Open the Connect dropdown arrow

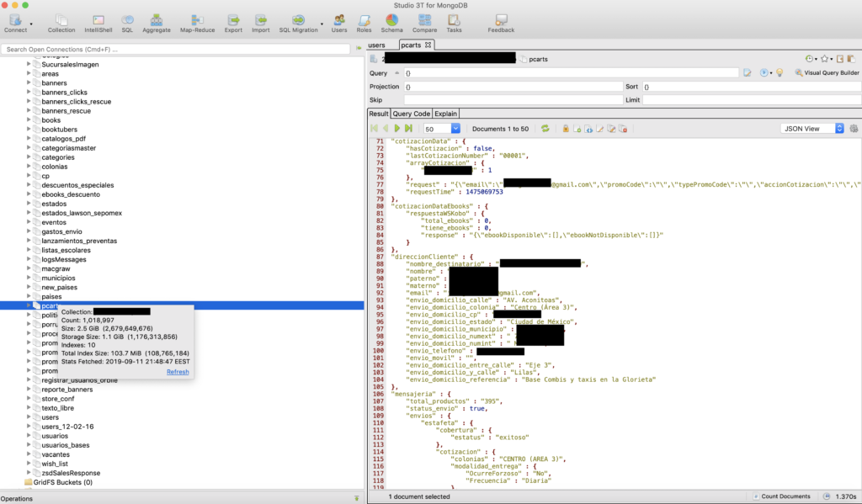(31, 24)
